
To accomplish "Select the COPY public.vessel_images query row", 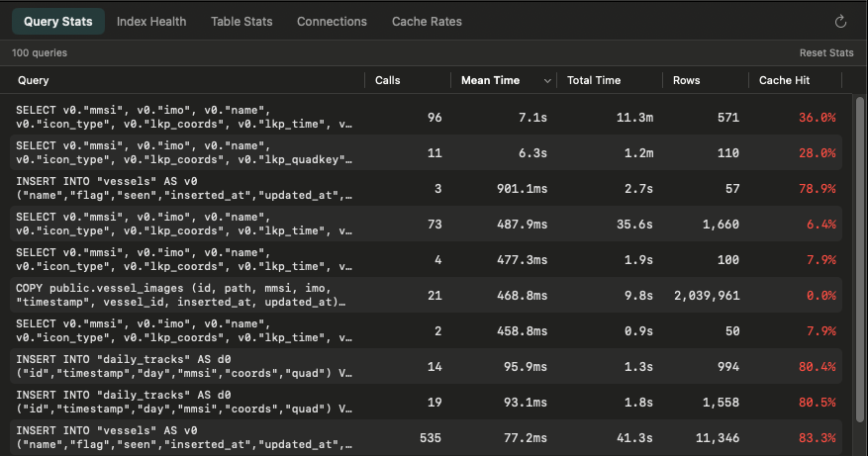I will tap(426, 296).
